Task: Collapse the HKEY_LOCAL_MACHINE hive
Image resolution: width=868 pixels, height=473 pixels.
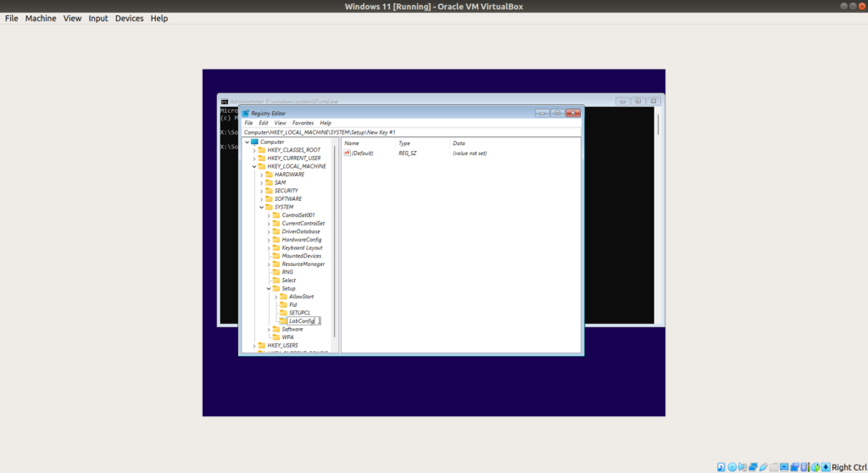Action: click(254, 166)
